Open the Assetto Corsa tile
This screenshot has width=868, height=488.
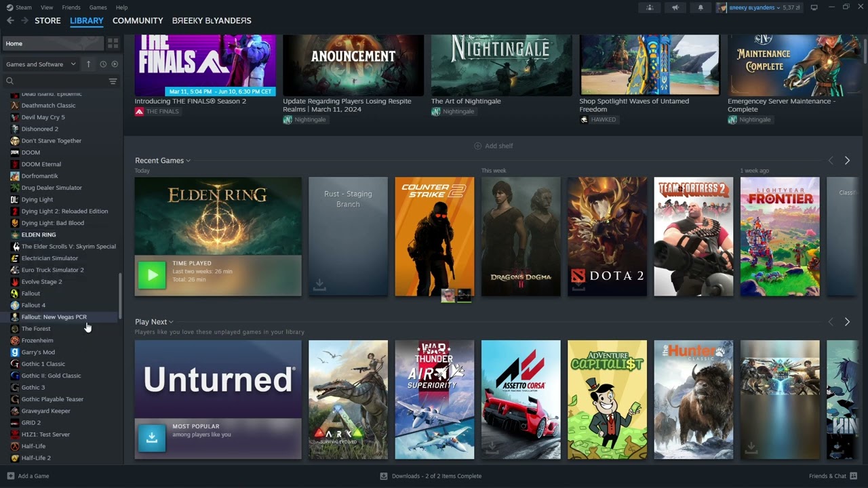[x=521, y=400]
